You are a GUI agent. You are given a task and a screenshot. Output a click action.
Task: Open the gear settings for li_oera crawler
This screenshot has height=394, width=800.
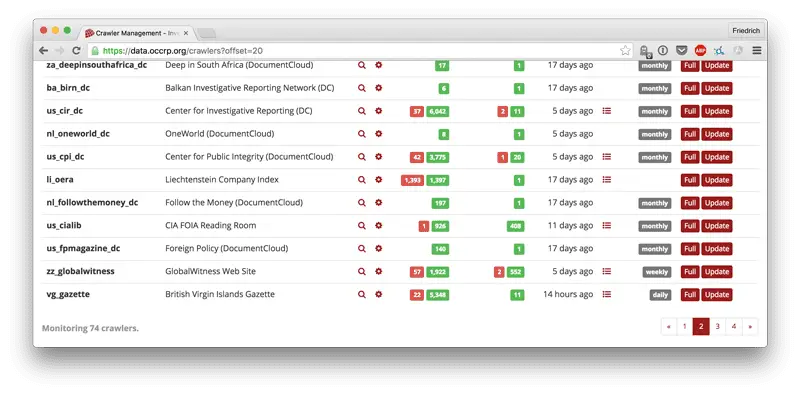[x=379, y=180]
